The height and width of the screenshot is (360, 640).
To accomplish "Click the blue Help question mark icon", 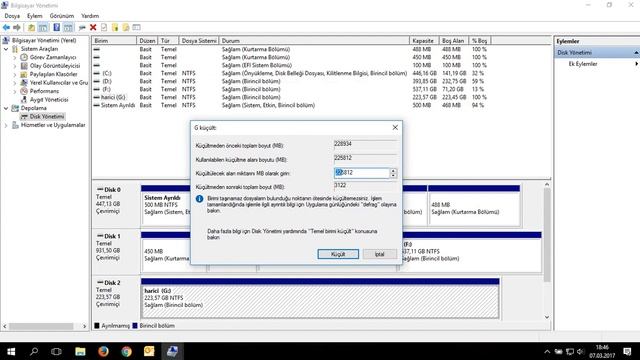I will click(x=57, y=27).
